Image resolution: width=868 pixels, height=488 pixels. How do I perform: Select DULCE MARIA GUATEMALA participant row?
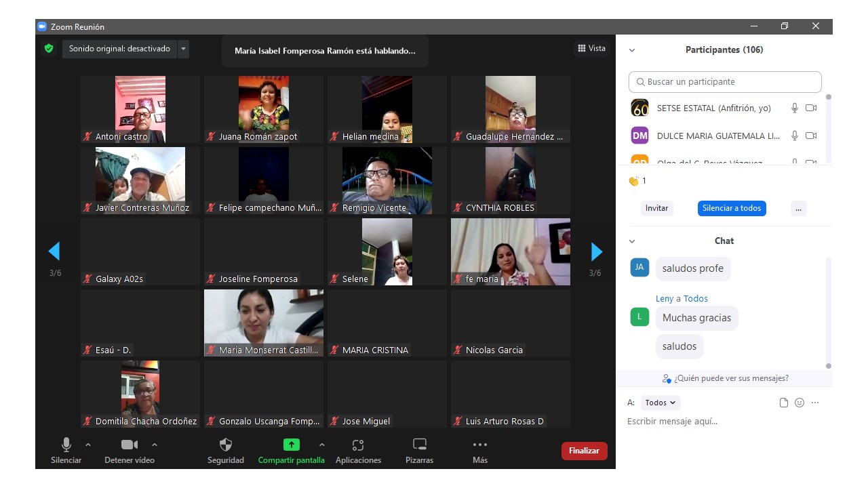(724, 136)
